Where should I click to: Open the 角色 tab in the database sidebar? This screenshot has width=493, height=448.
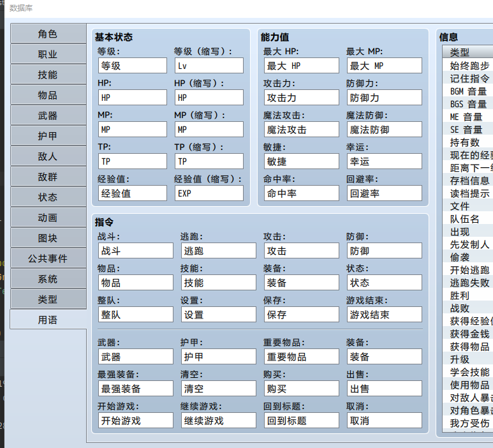tap(48, 34)
